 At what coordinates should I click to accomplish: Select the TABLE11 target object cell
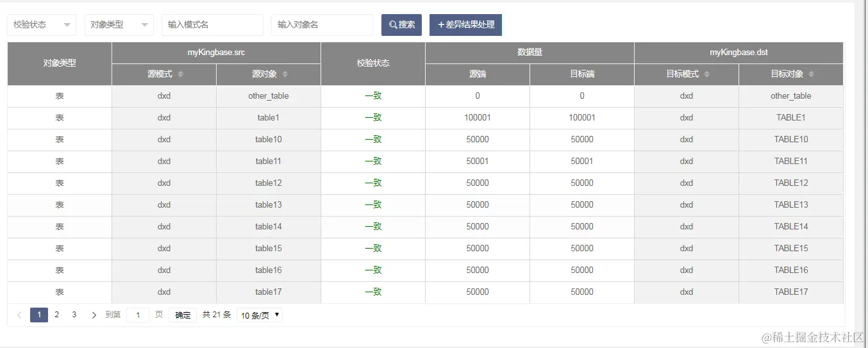[x=791, y=162]
